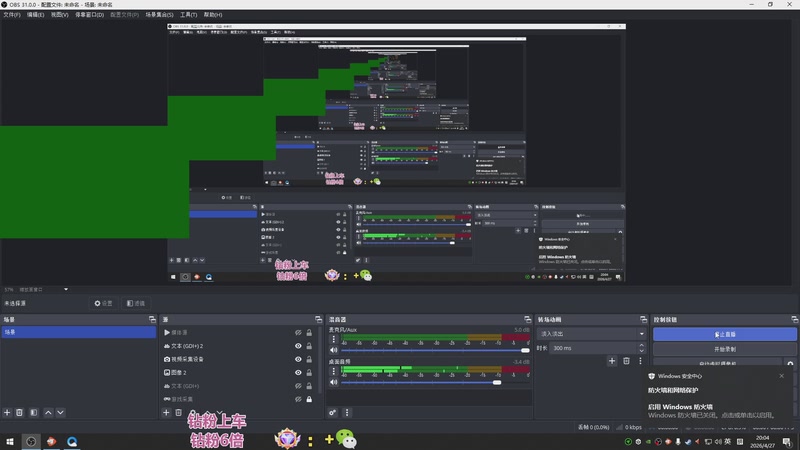
Task: Dismiss Windows security center notification
Action: point(782,376)
